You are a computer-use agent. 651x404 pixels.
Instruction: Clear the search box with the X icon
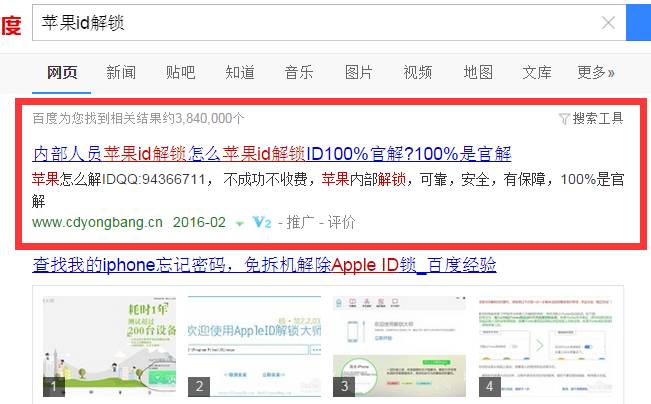click(x=608, y=22)
